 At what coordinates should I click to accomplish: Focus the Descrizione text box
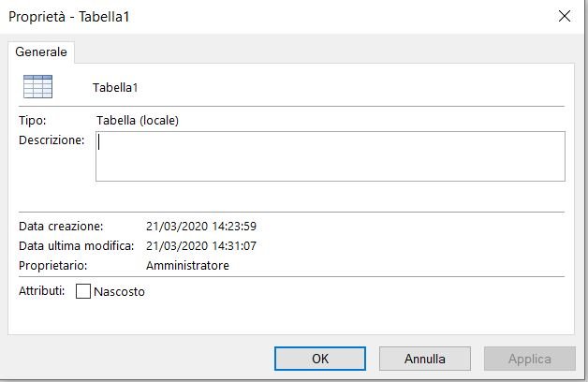click(x=331, y=156)
